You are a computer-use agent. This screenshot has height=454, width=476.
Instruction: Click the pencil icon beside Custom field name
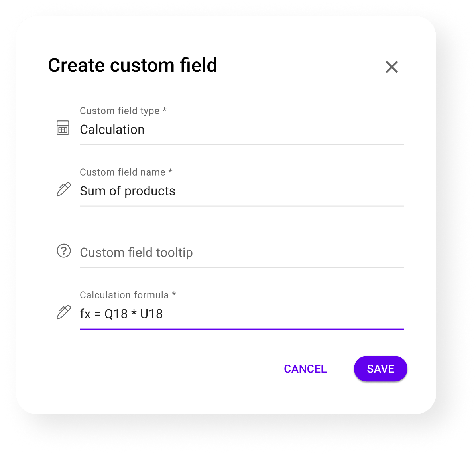point(64,189)
